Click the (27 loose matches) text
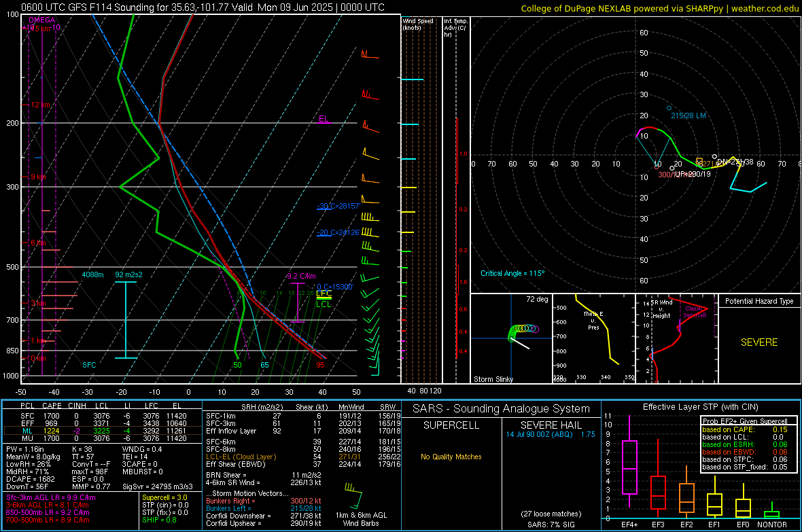This screenshot has height=532, width=802. click(551, 514)
